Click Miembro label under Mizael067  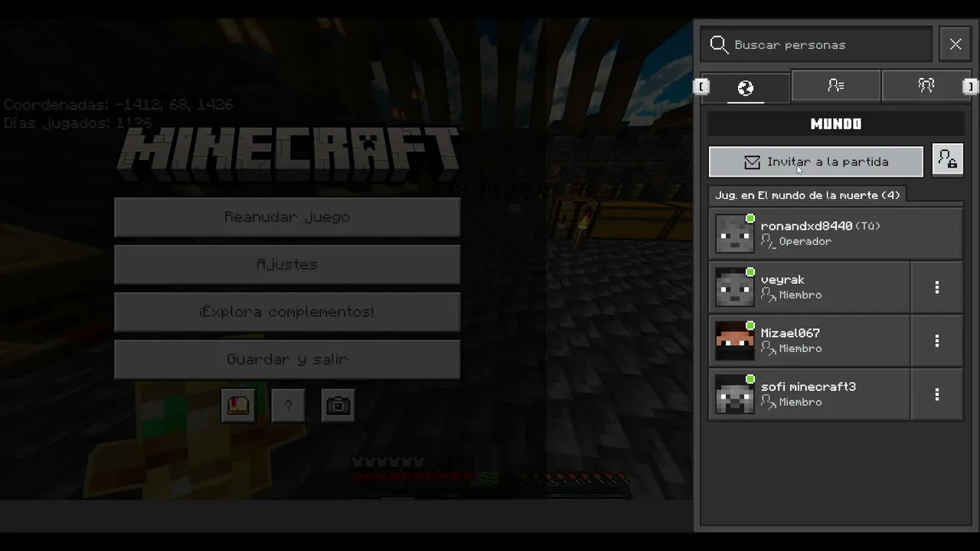click(800, 348)
